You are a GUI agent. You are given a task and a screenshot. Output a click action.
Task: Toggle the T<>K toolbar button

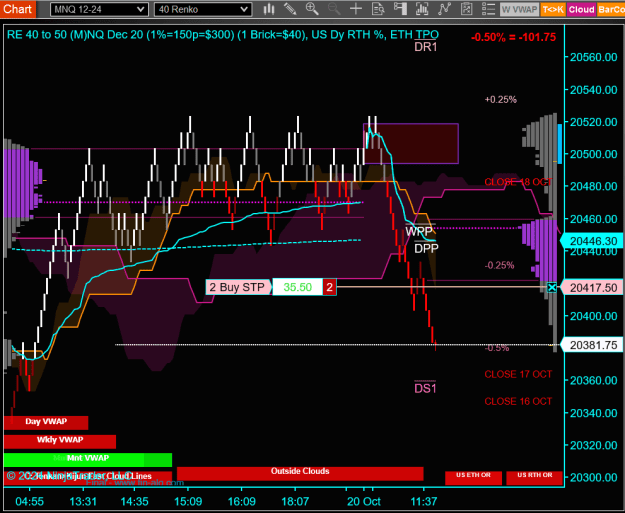(552, 10)
